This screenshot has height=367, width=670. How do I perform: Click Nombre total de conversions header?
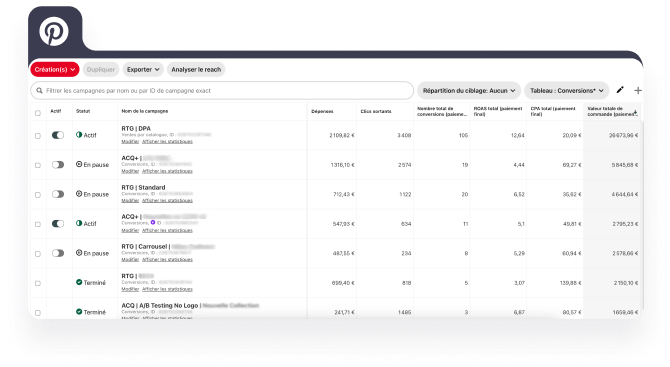(442, 111)
